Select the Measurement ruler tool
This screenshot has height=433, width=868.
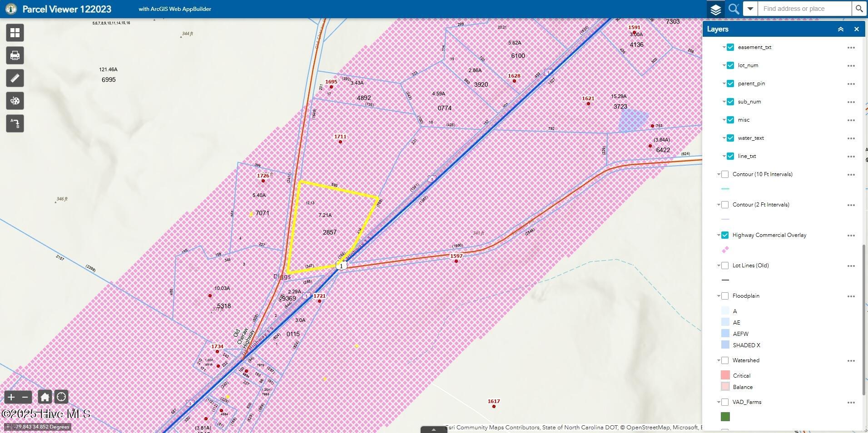[15, 78]
